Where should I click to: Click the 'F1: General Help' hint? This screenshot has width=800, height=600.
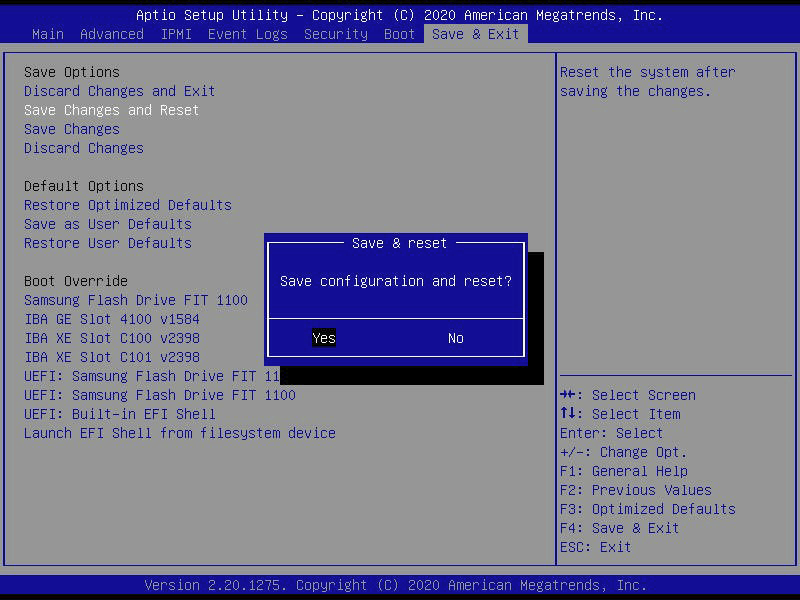coord(623,471)
